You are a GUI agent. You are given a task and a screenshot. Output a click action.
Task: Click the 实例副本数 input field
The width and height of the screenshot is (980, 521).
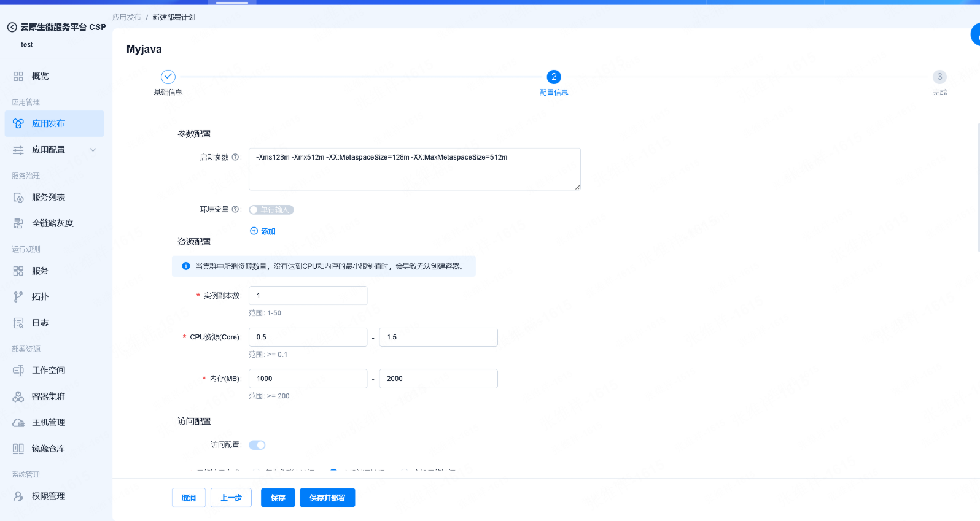[308, 296]
